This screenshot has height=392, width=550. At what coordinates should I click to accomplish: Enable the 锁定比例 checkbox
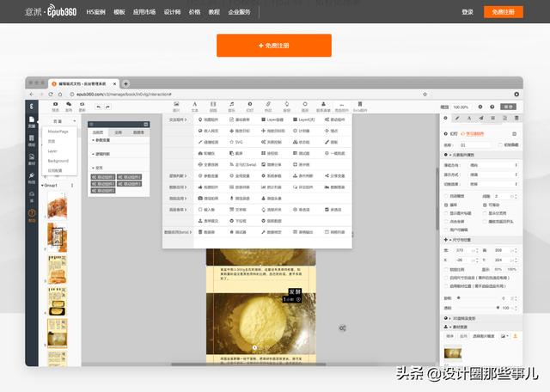447,269
